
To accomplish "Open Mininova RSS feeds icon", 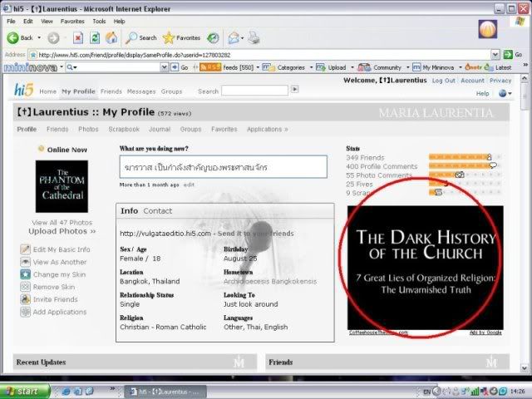I will (x=210, y=67).
